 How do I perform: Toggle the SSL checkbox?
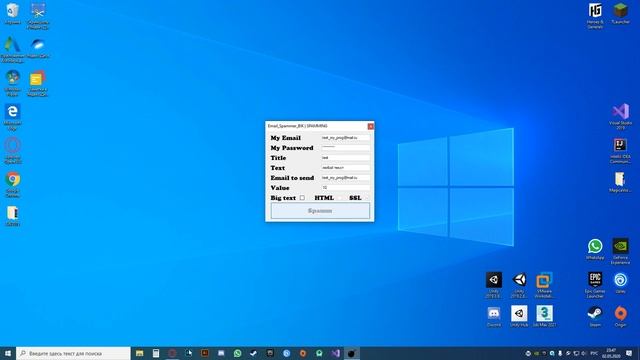coord(367,198)
